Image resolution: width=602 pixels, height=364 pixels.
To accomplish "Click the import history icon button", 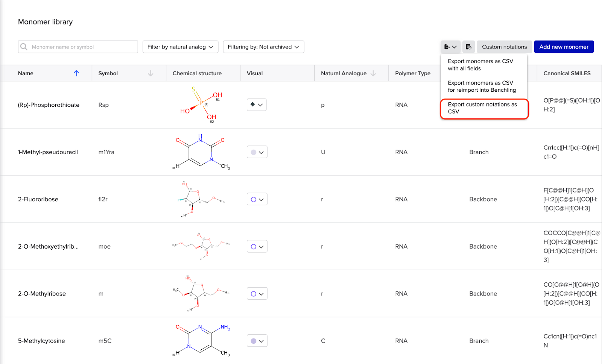I will click(x=468, y=47).
